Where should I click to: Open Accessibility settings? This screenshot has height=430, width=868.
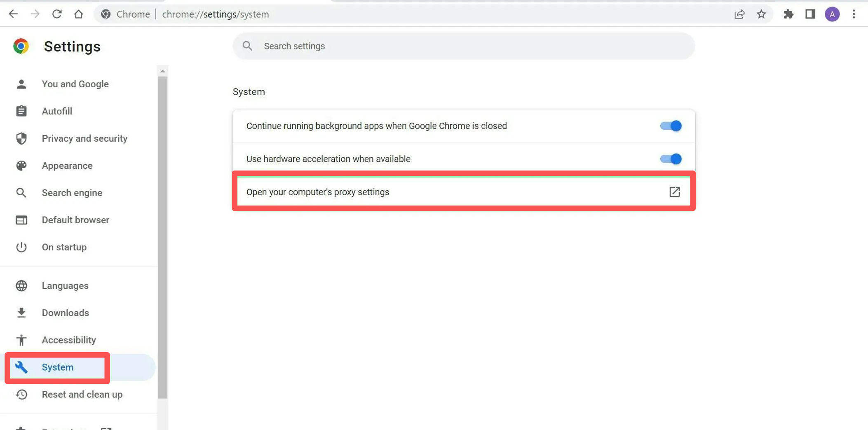[69, 340]
